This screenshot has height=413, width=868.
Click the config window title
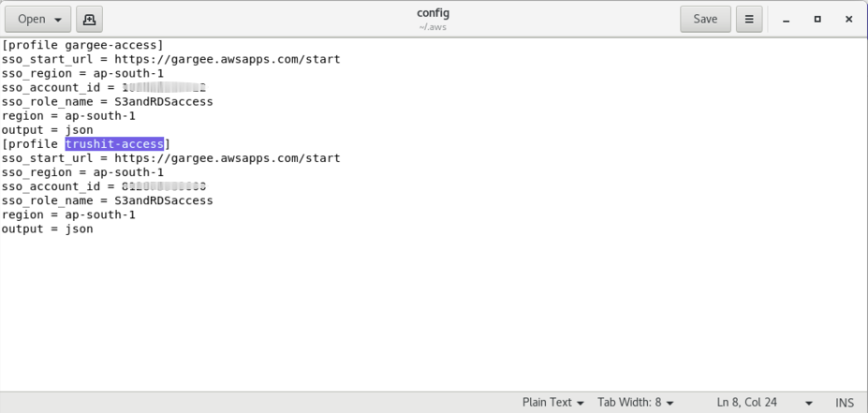(434, 13)
